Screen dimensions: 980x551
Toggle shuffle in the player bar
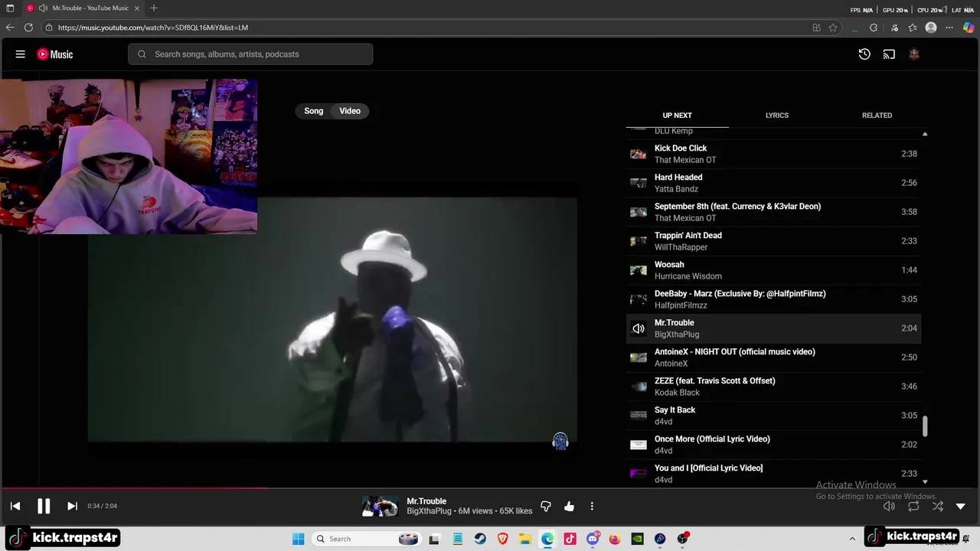(x=938, y=506)
